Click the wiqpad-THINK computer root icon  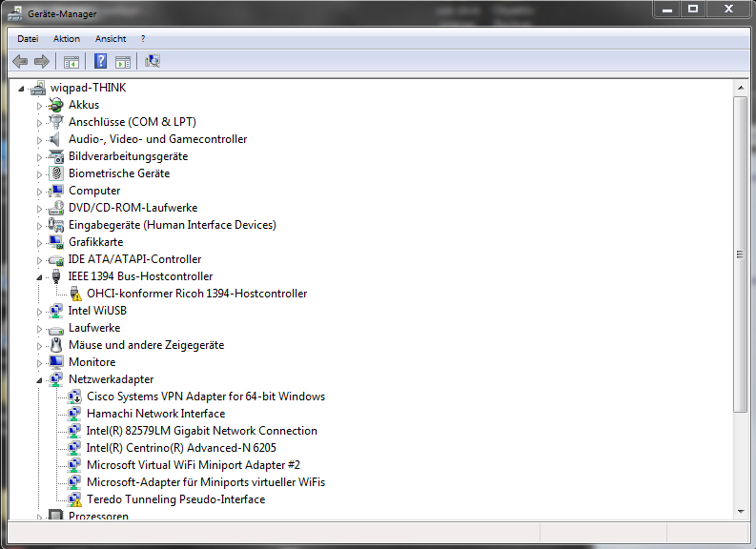(x=37, y=88)
